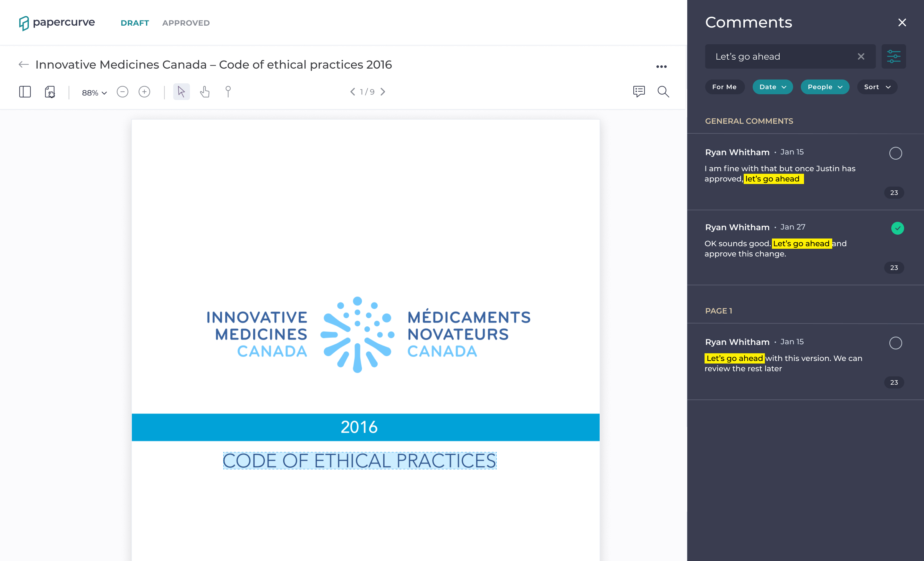Go to next page arrow

click(x=383, y=92)
